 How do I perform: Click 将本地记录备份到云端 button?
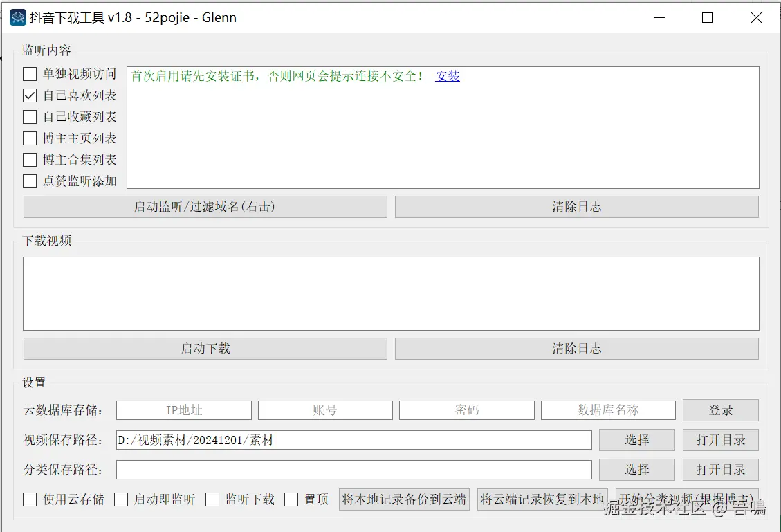pos(404,499)
